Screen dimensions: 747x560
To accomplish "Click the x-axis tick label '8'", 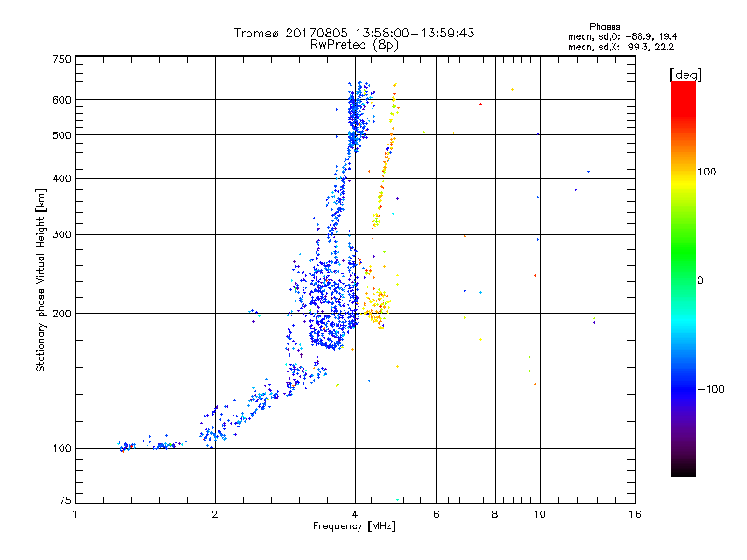I will [x=495, y=514].
